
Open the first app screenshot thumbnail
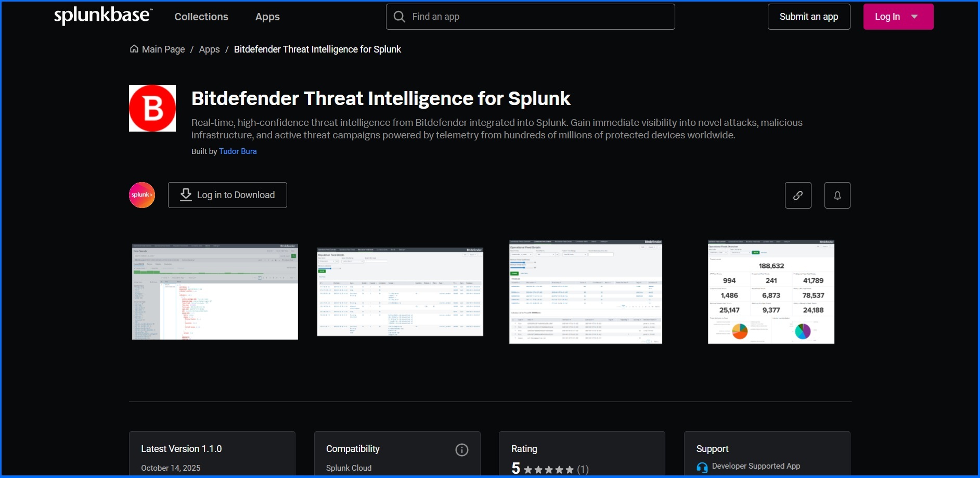click(214, 291)
